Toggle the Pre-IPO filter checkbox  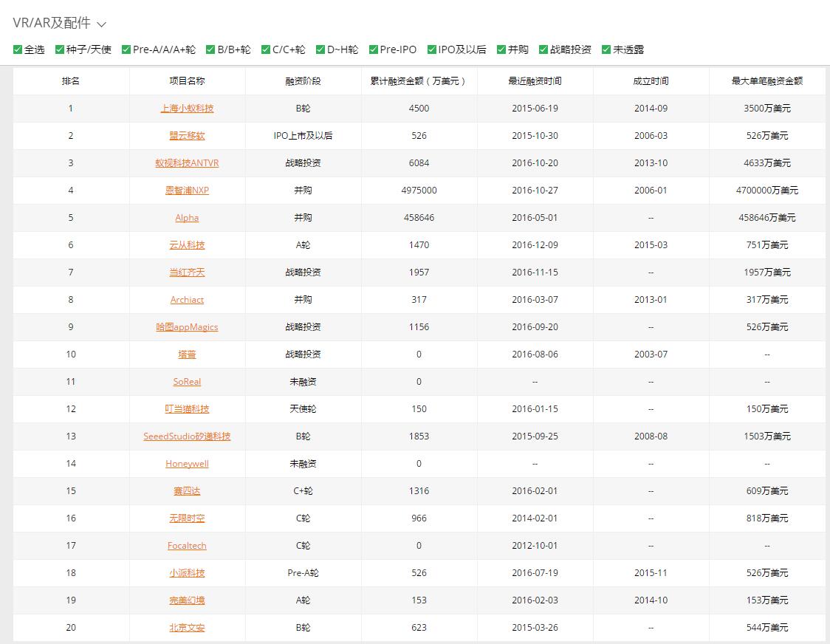pyautogui.click(x=374, y=49)
